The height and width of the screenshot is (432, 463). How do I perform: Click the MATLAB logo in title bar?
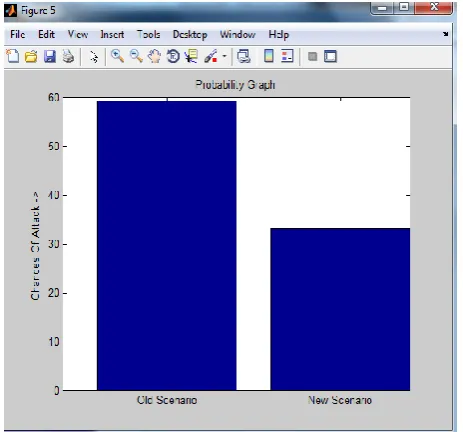click(11, 11)
